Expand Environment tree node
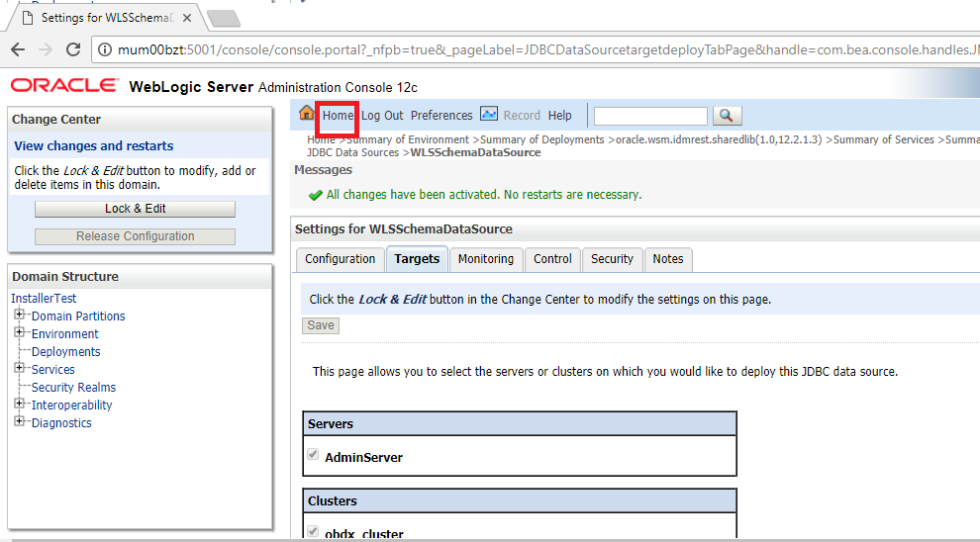Screen dimensions: 980x542 pyautogui.click(x=20, y=331)
